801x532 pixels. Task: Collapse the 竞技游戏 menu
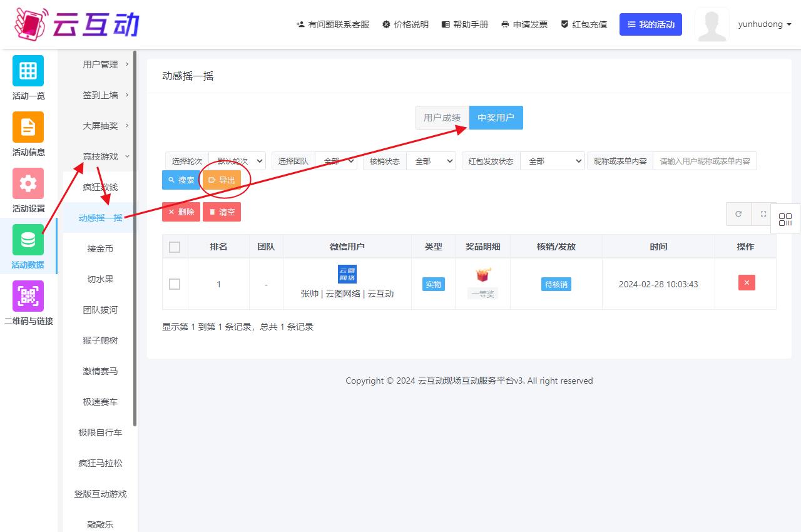click(100, 156)
